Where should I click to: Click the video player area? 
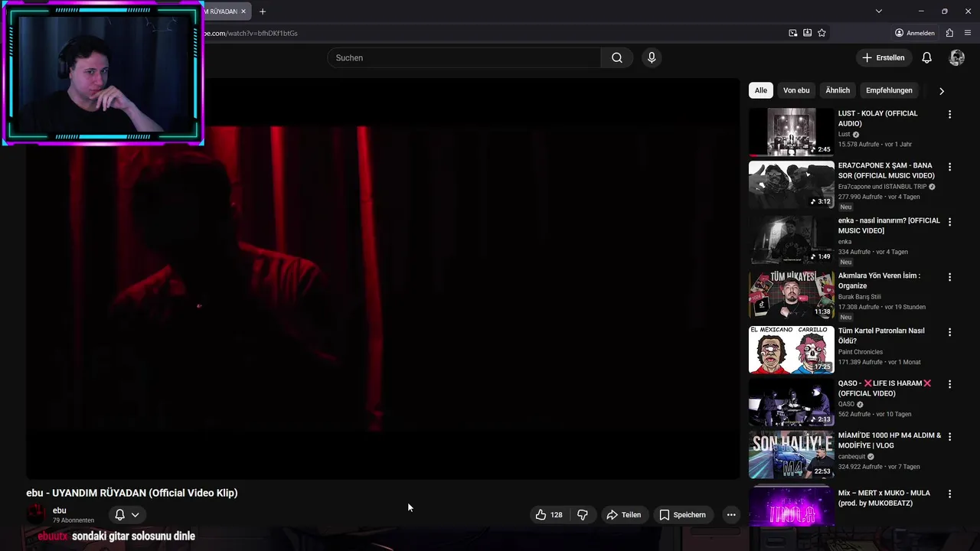pyautogui.click(x=383, y=279)
